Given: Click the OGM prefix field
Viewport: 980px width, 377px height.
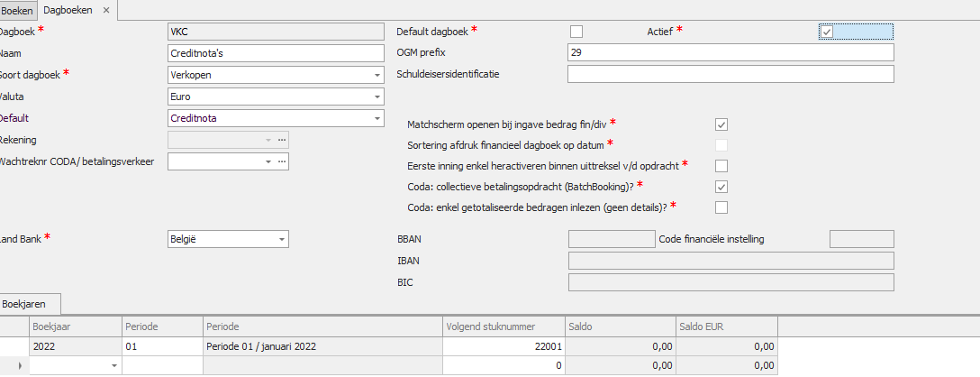Looking at the screenshot, I should click(730, 52).
